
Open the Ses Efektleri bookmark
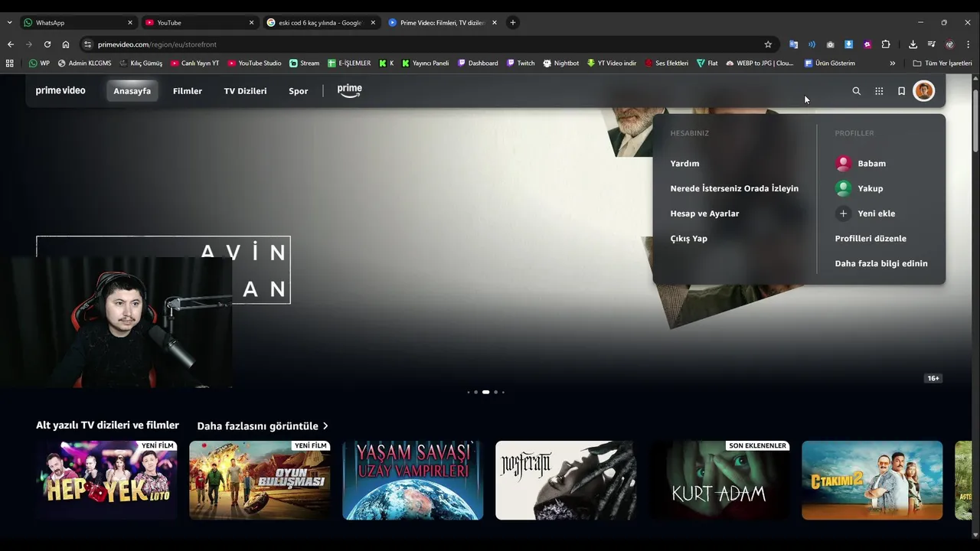(667, 64)
